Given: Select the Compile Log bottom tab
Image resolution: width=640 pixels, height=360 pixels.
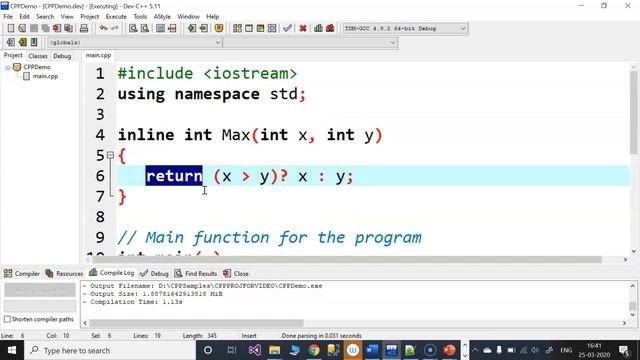Looking at the screenshot, I should pos(111,273).
